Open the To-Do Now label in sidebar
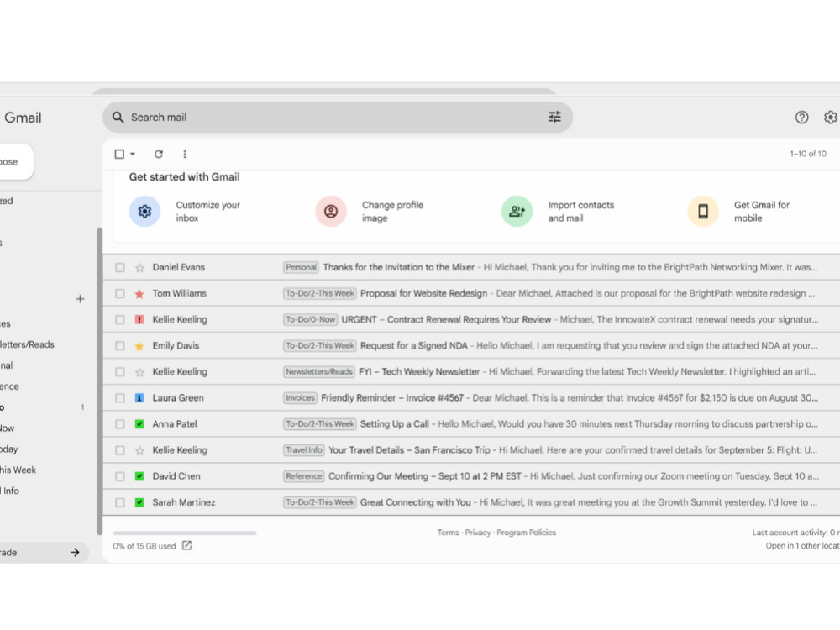The width and height of the screenshot is (840, 630). [x=8, y=428]
